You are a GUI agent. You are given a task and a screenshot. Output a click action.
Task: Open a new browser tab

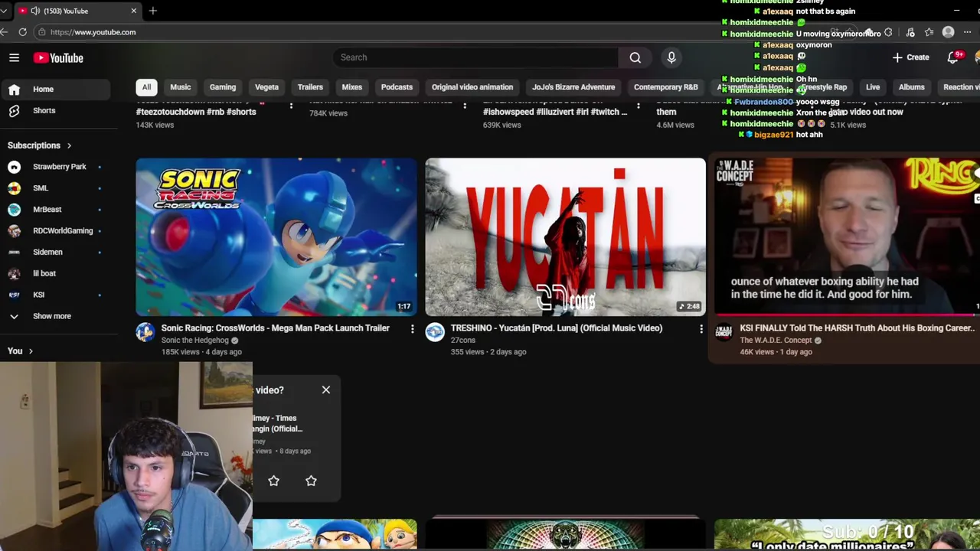pyautogui.click(x=153, y=11)
